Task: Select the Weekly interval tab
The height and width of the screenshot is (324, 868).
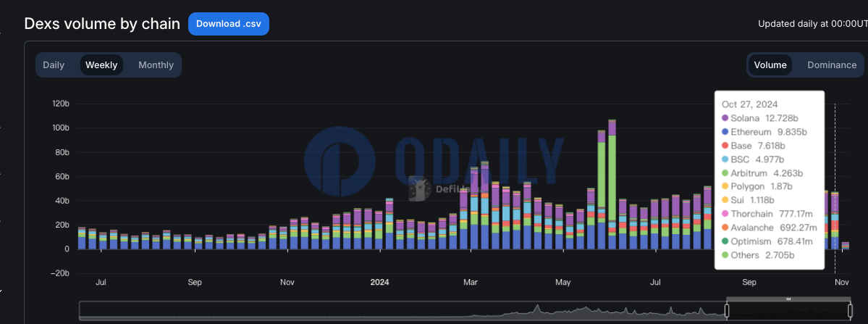Action: click(101, 65)
